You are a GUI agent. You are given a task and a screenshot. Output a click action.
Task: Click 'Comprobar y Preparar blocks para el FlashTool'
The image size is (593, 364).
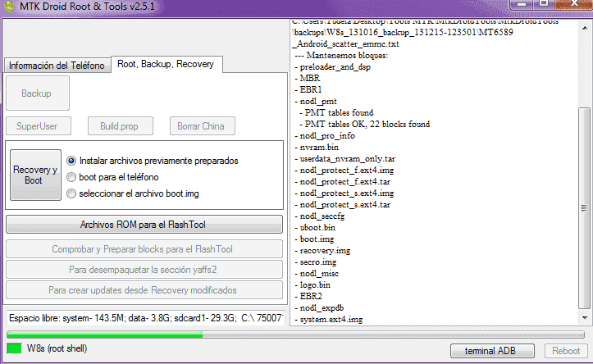point(144,249)
